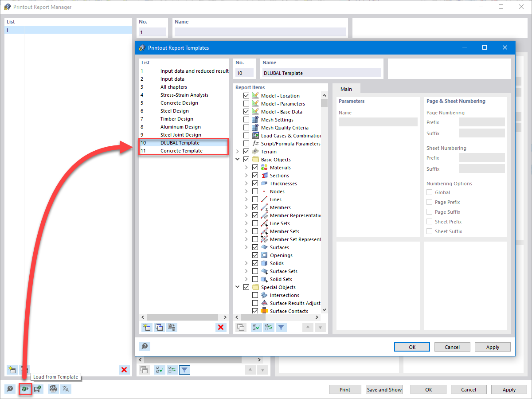Open help in Printout Report Manager

(x=10, y=389)
